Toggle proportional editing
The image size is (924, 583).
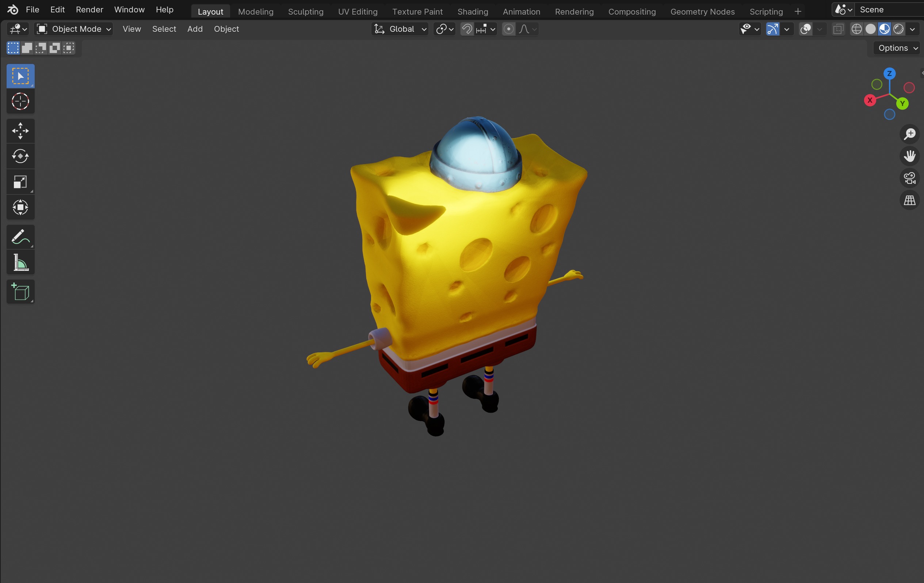508,29
